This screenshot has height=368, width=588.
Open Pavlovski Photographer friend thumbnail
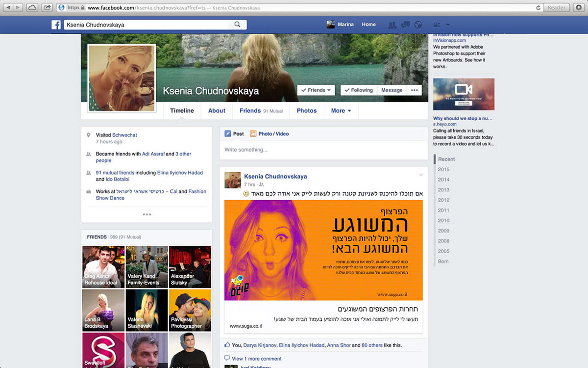click(x=190, y=310)
